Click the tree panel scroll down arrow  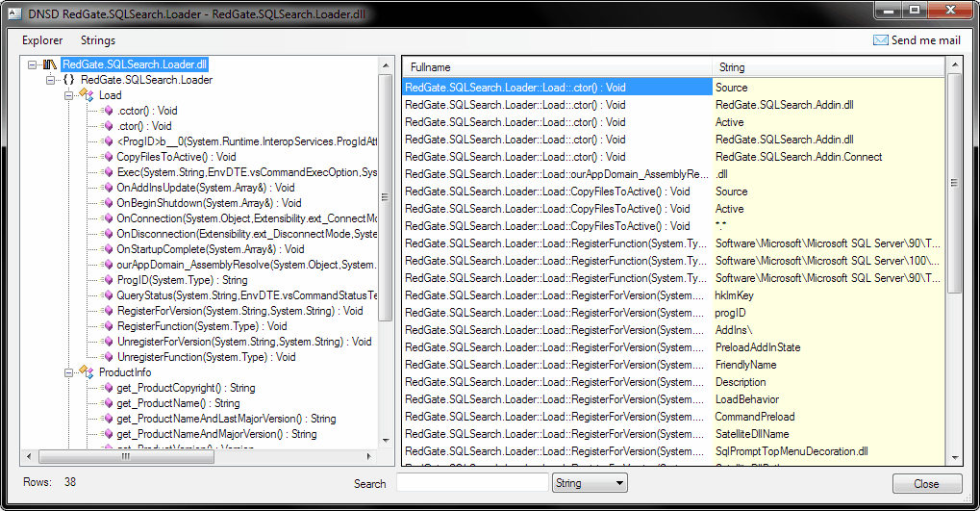pos(385,441)
